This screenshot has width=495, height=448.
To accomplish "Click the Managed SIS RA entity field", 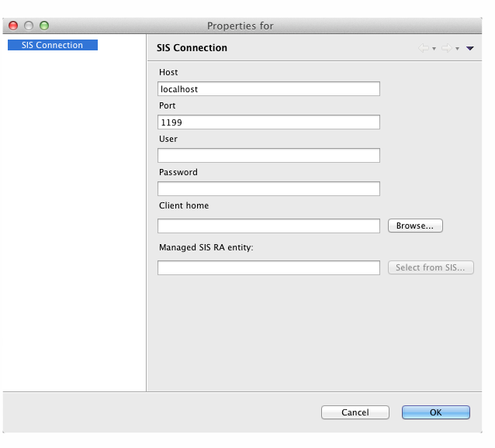I will coord(268,268).
